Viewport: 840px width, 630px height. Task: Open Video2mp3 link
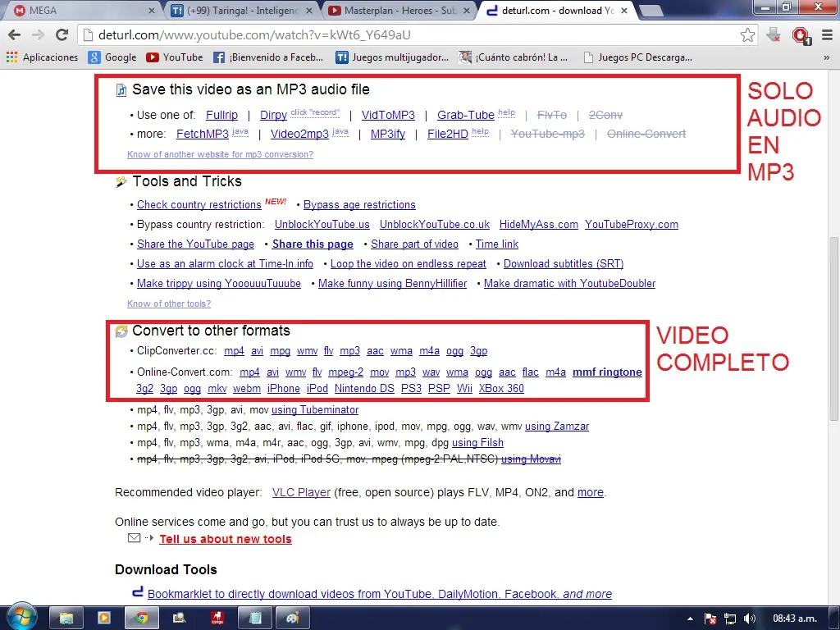(x=299, y=134)
